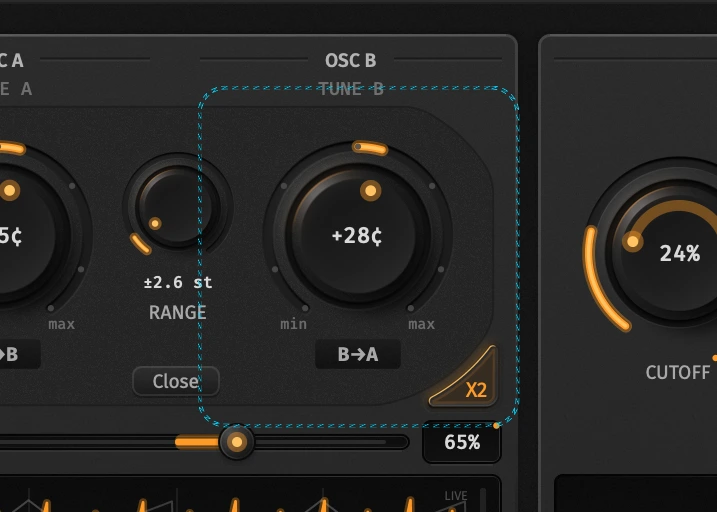Click the RANGE label

pyautogui.click(x=177, y=313)
